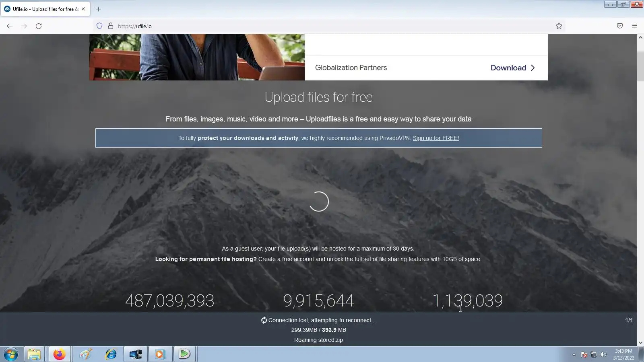Click the browser forward arrow
The height and width of the screenshot is (362, 644).
coord(24,26)
